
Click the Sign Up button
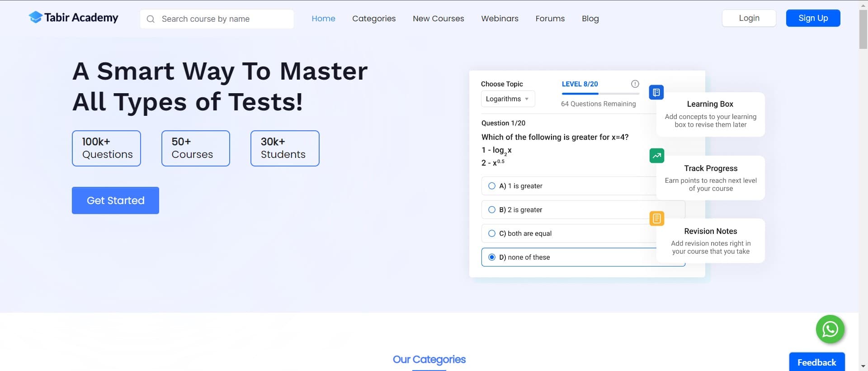[813, 18]
